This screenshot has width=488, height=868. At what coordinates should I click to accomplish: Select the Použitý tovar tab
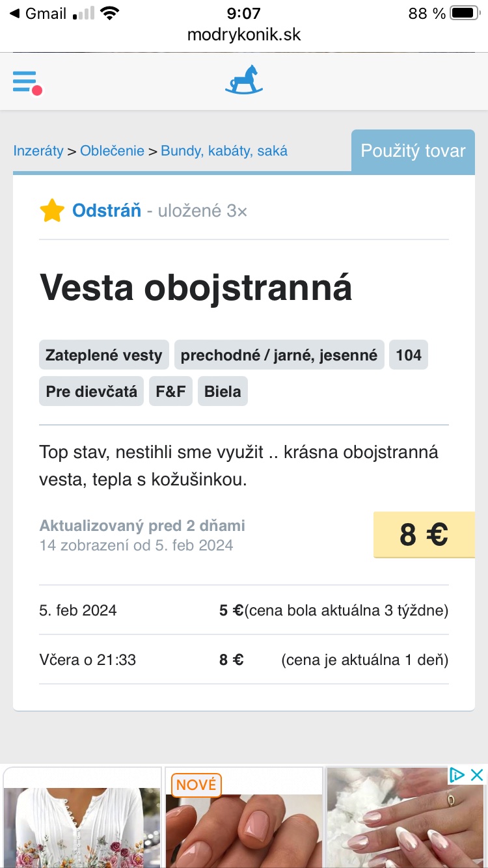tap(413, 151)
